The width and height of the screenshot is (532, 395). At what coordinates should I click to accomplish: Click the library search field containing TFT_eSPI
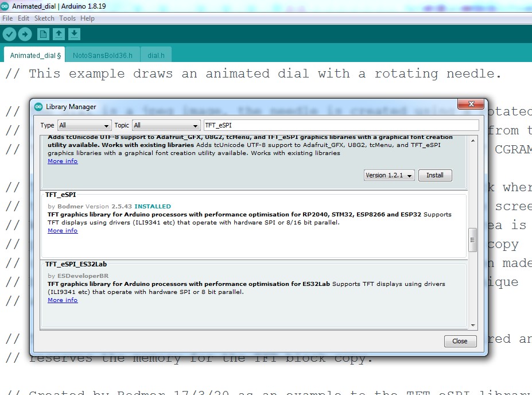coord(341,125)
